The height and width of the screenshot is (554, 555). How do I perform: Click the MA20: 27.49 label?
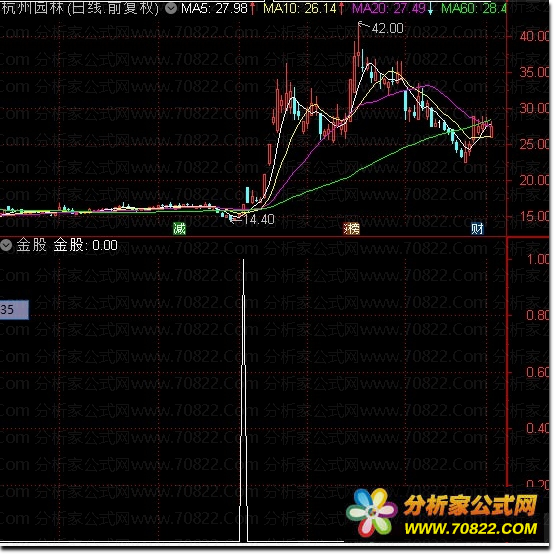point(389,8)
